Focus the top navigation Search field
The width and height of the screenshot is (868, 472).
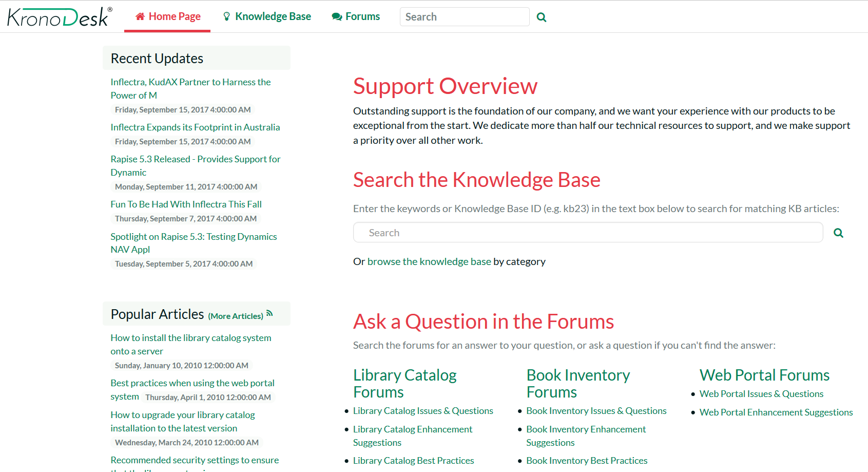(464, 17)
